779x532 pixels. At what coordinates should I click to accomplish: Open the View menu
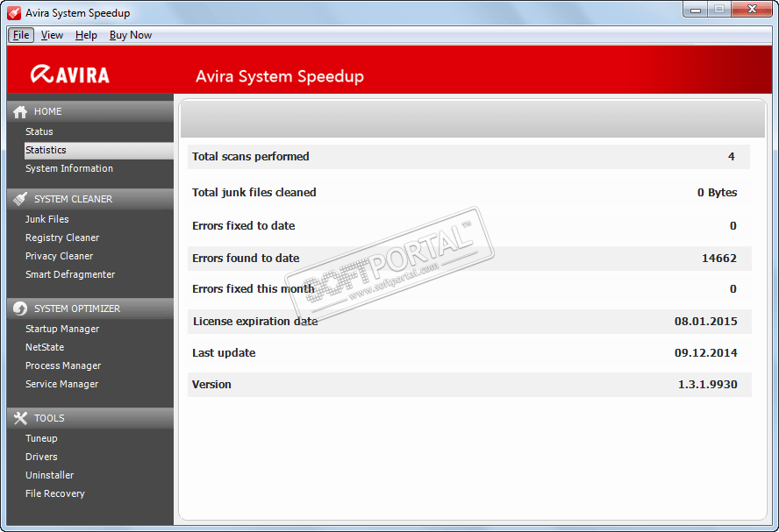[52, 35]
